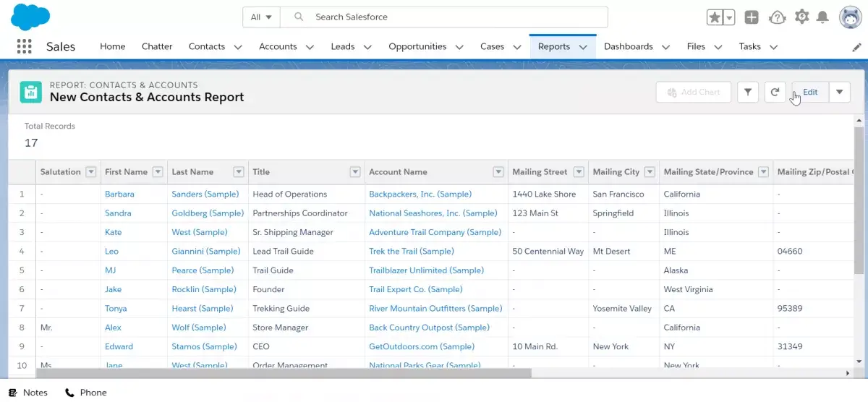Click the report type icon beside the title
The height and width of the screenshot is (402, 868).
[x=30, y=92]
